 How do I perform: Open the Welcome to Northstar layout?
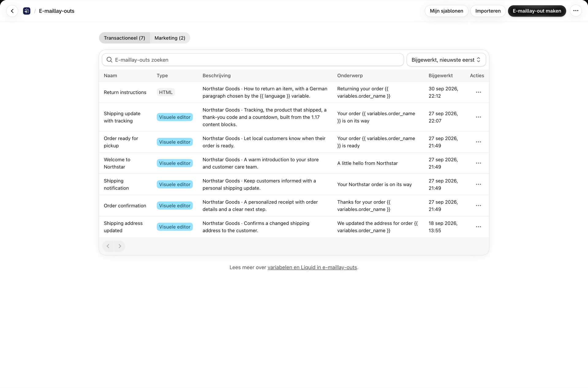117,163
